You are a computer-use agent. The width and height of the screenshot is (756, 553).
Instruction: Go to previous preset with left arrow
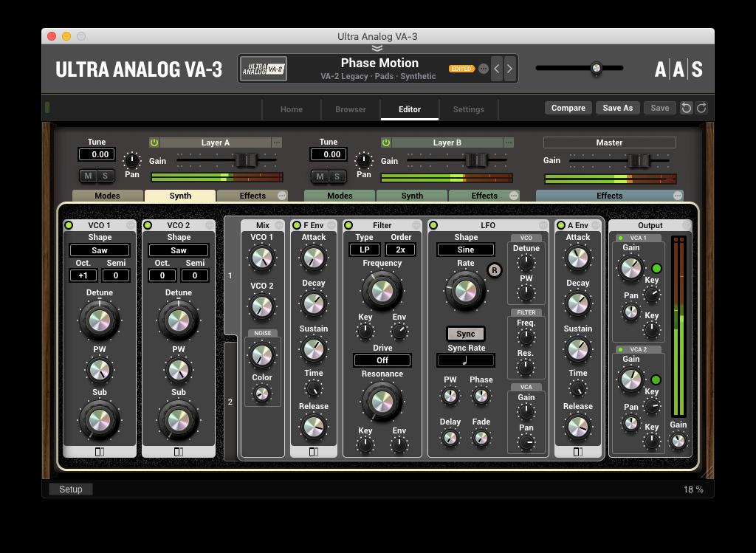point(497,69)
